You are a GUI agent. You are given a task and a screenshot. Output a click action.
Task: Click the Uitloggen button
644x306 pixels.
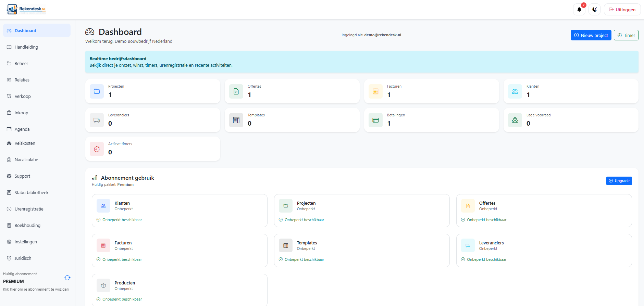click(x=622, y=10)
